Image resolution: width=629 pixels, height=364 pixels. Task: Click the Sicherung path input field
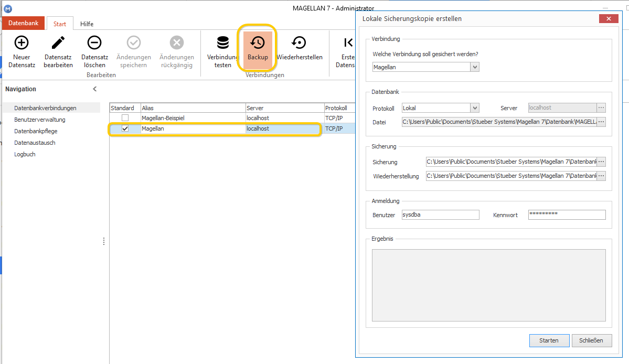coord(511,162)
